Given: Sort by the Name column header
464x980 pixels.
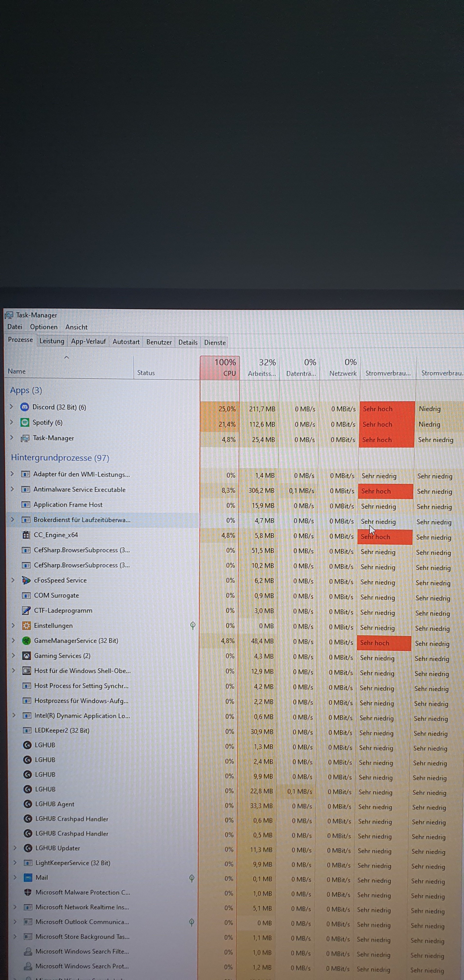Looking at the screenshot, I should pyautogui.click(x=69, y=367).
